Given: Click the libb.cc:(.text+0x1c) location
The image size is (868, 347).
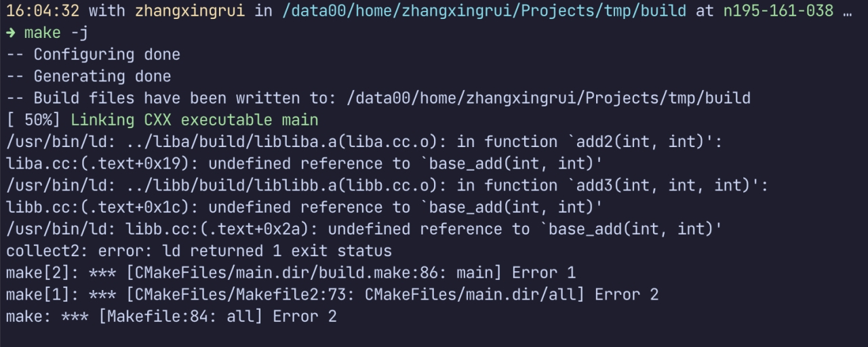Looking at the screenshot, I should (x=102, y=207).
